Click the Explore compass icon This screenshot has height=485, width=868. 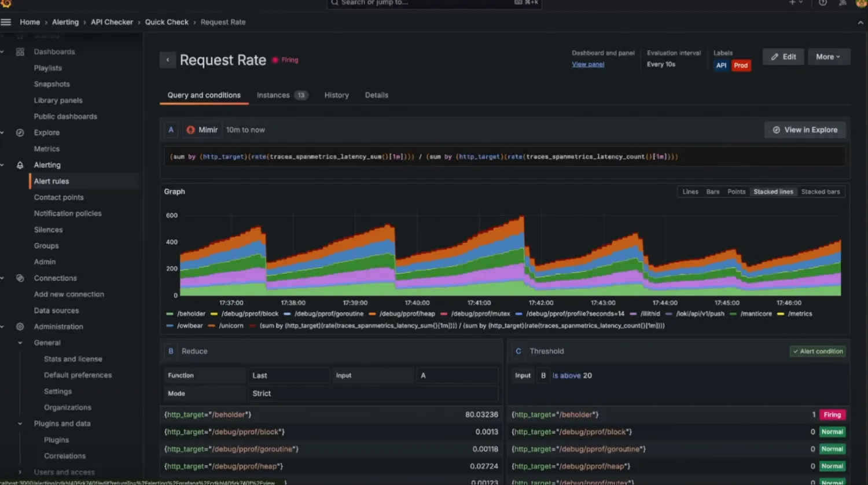point(20,133)
